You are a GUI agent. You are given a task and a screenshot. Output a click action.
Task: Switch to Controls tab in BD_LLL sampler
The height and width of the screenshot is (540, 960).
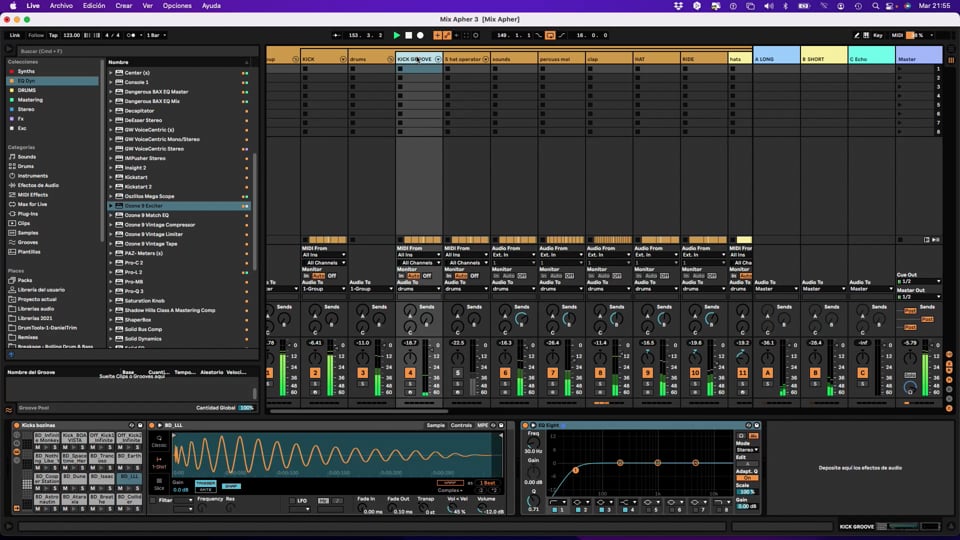pyautogui.click(x=461, y=425)
